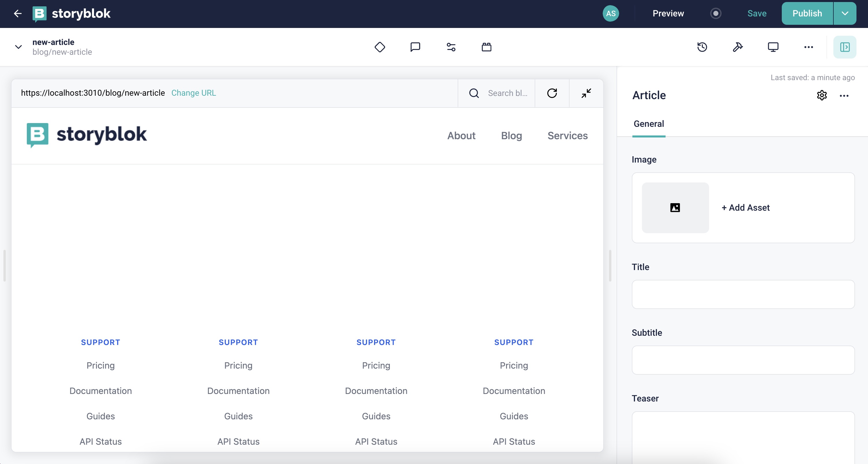Grab the resize handle left of the sidebar

610,265
